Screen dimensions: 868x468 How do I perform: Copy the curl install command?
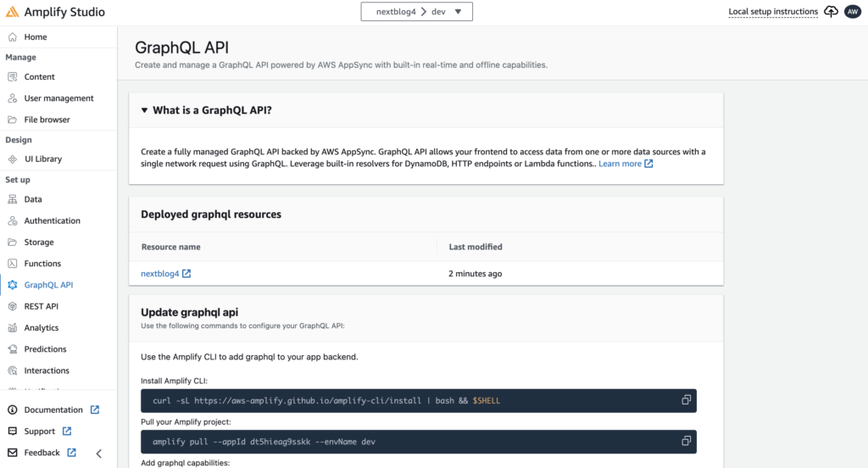click(x=686, y=400)
